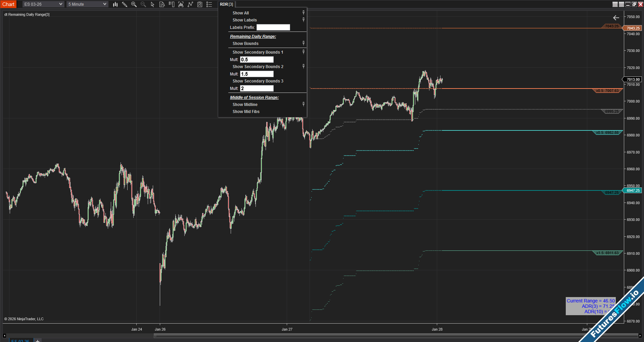Toggle Show Secondary Bounds 1

[258, 52]
